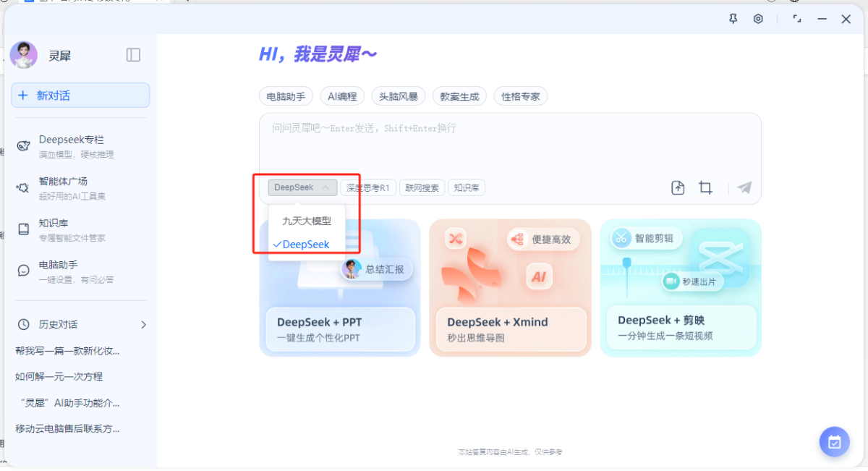Collapse the DeepSeek model dropdown

(x=302, y=188)
